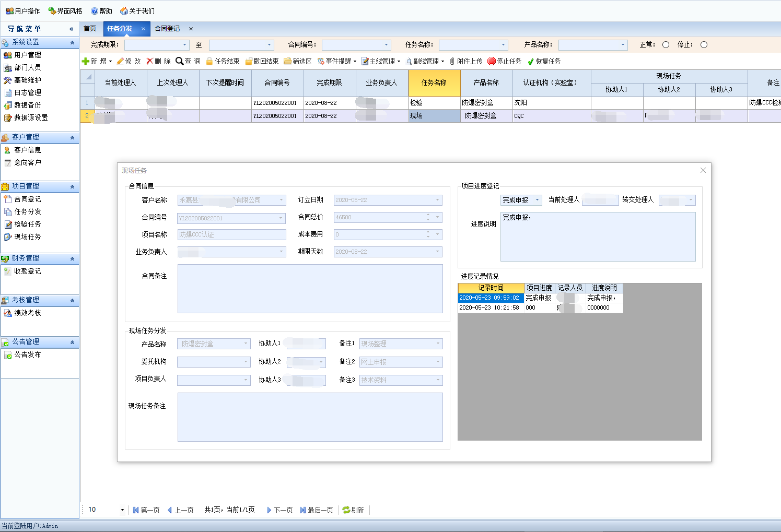Open 数据源设置 in the sidebar
This screenshot has height=532, width=781.
click(x=26, y=117)
